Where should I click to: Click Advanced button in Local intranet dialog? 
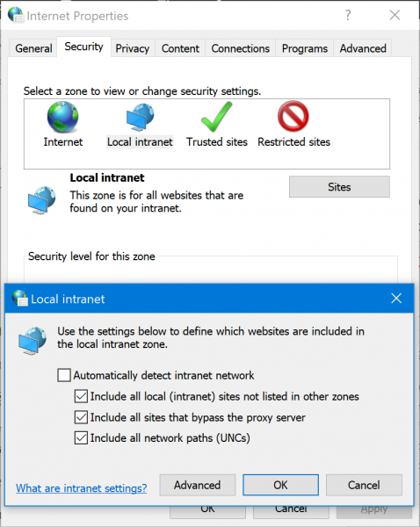198,485
